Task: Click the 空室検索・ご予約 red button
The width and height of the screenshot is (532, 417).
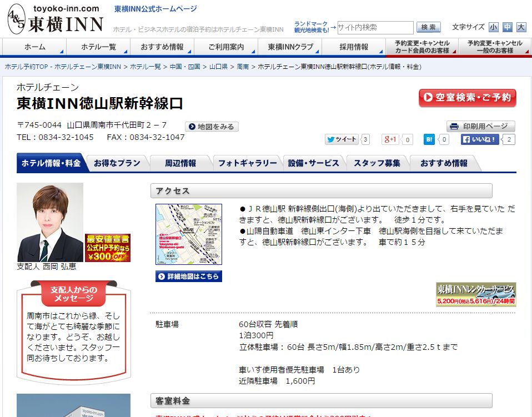Action: click(467, 98)
